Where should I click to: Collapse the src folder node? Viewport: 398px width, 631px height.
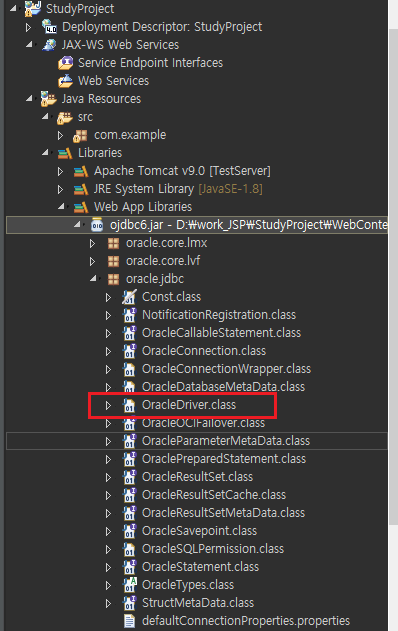pyautogui.click(x=45, y=116)
